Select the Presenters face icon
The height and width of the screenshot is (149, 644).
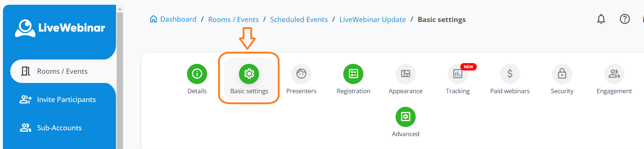point(301,74)
